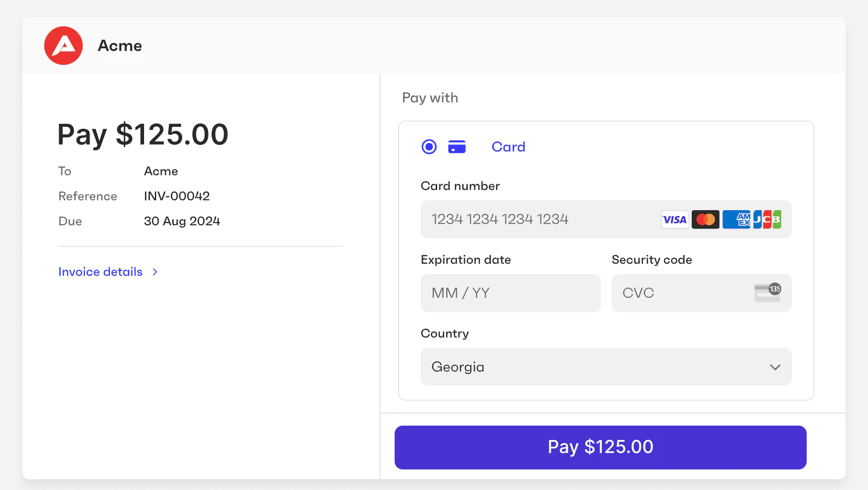Change the country from Georgia
Image resolution: width=868 pixels, height=490 pixels.
coord(606,367)
